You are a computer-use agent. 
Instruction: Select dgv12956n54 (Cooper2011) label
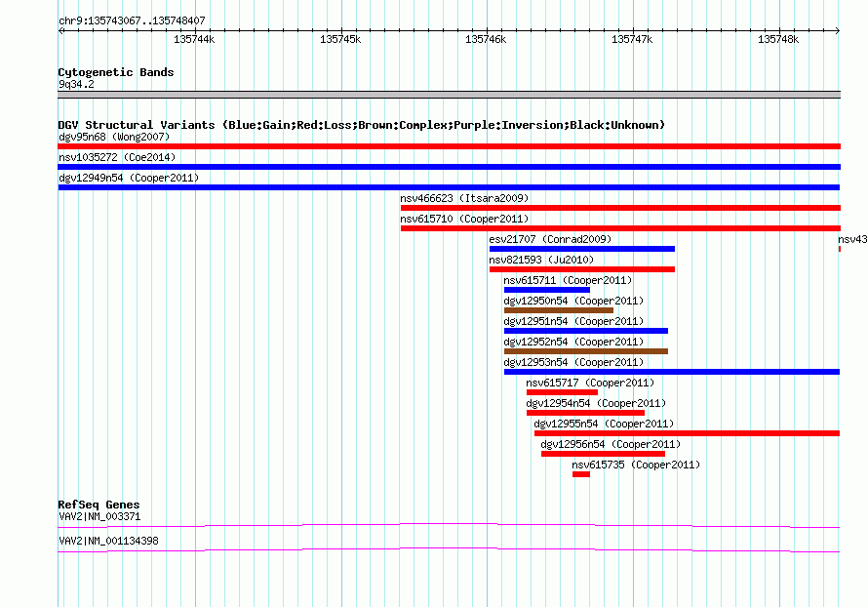tap(611, 444)
